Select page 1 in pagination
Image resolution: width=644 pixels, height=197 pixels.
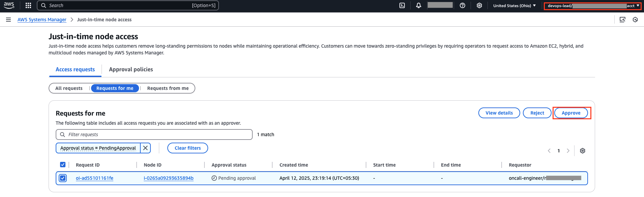pyautogui.click(x=559, y=151)
